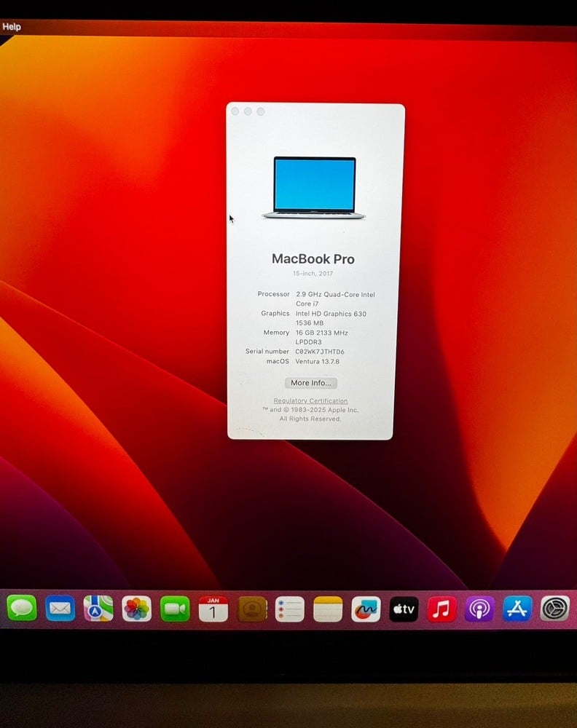577x728 pixels.
Task: Launch the Mail app in Dock
Action: pyautogui.click(x=60, y=608)
